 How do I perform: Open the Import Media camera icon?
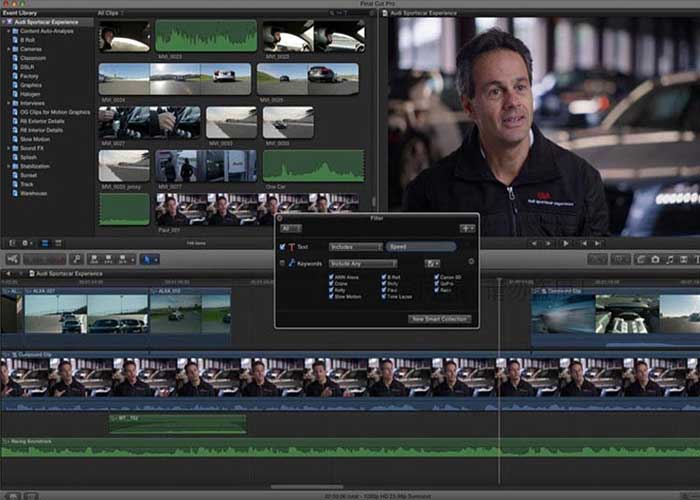coord(12,259)
